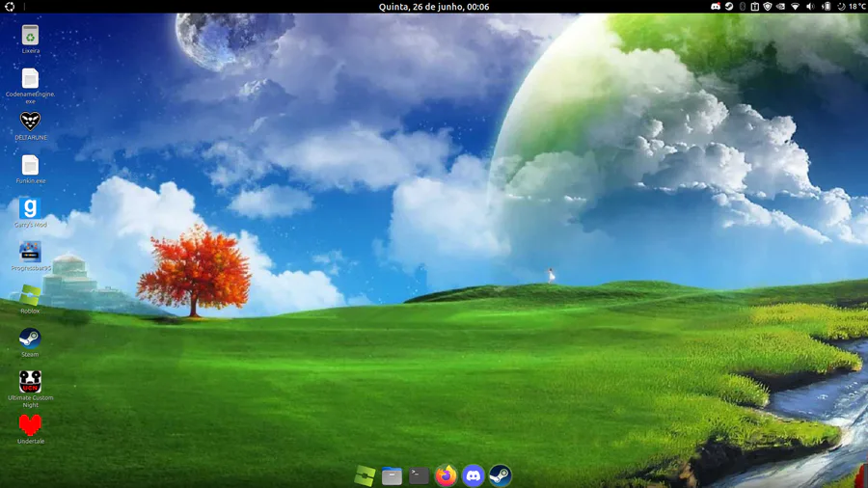Select the Ultimate Custom Night desktop shortcut
This screenshot has height=488, width=868.
[x=30, y=382]
